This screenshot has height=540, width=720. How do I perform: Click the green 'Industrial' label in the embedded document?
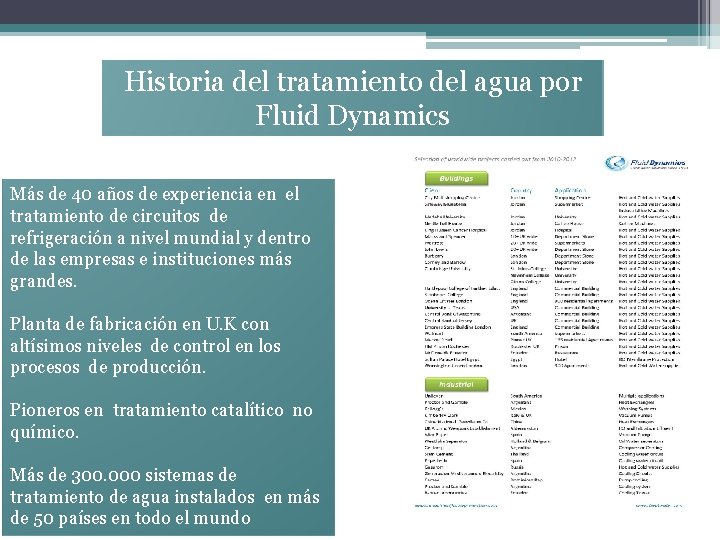(456, 385)
